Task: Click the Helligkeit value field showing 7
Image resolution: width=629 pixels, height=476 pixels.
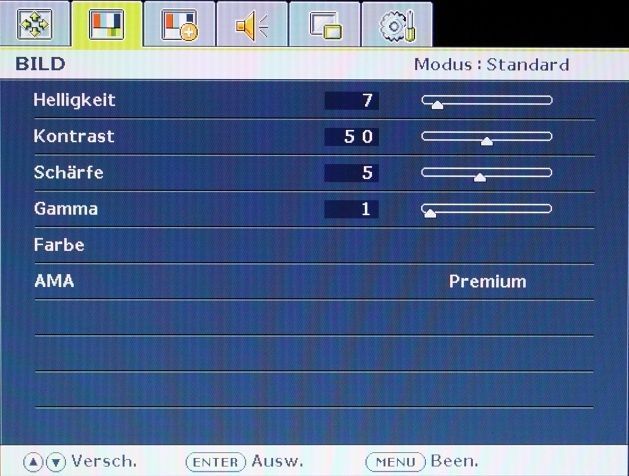Action: 351,101
